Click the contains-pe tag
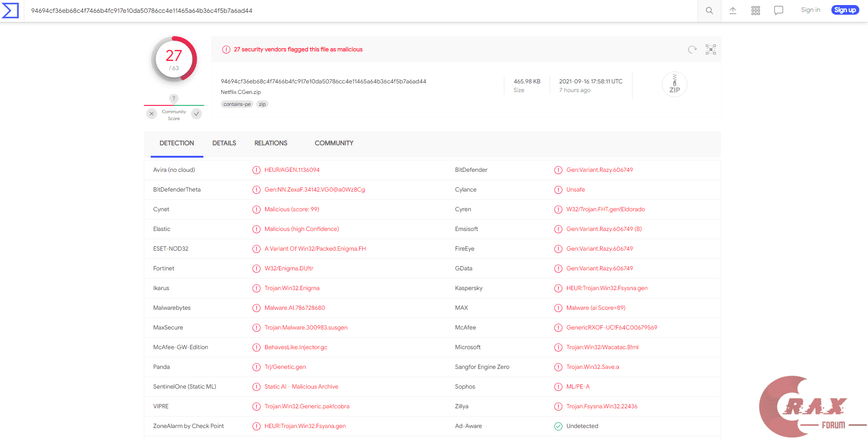This screenshot has height=439, width=868. 237,104
